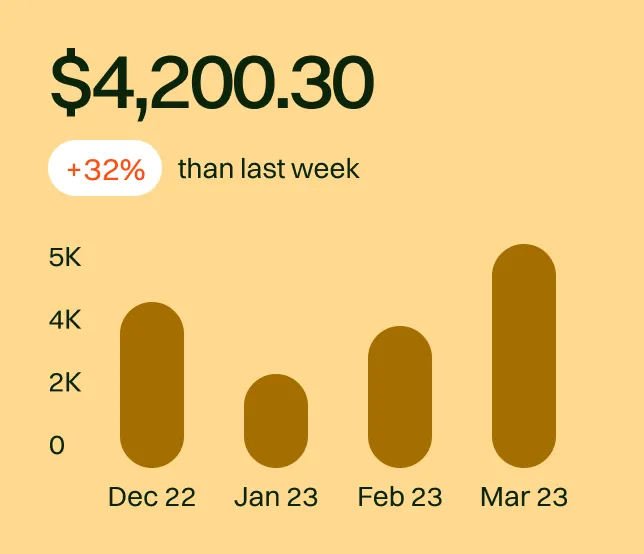Viewport: 644px width, 554px height.
Task: Select the 2K y-axis label
Action: pos(65,382)
